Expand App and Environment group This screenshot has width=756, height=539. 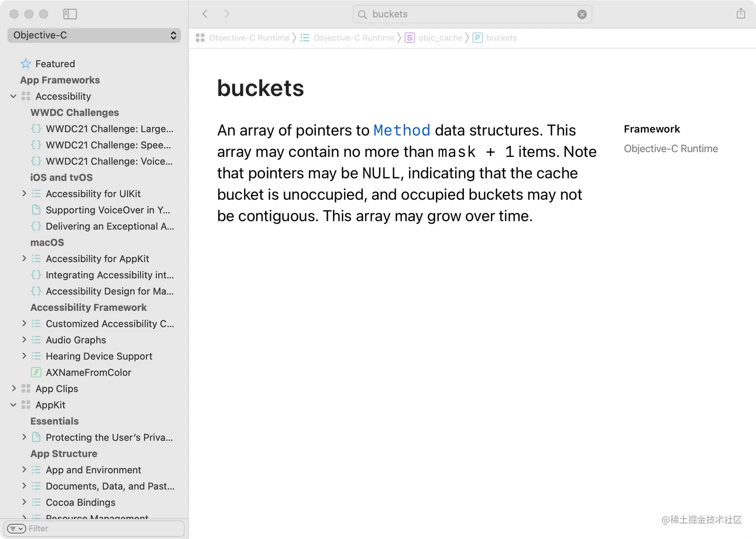(x=24, y=470)
